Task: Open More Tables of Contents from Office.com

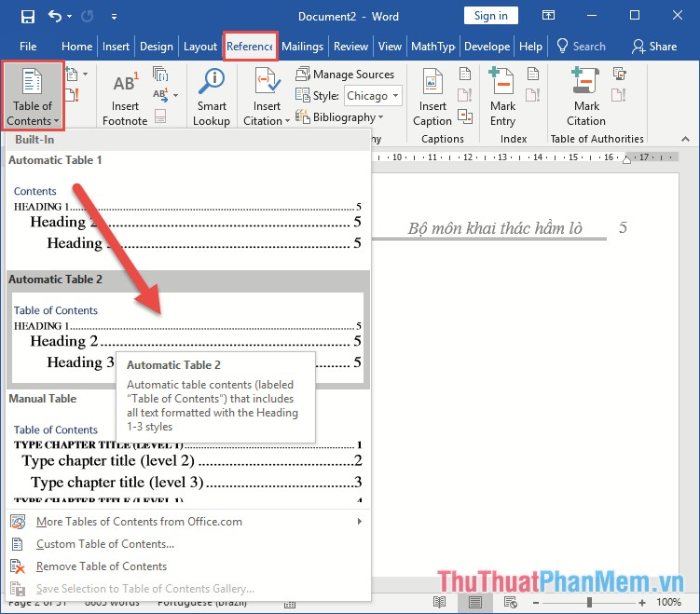Action: pos(188,522)
